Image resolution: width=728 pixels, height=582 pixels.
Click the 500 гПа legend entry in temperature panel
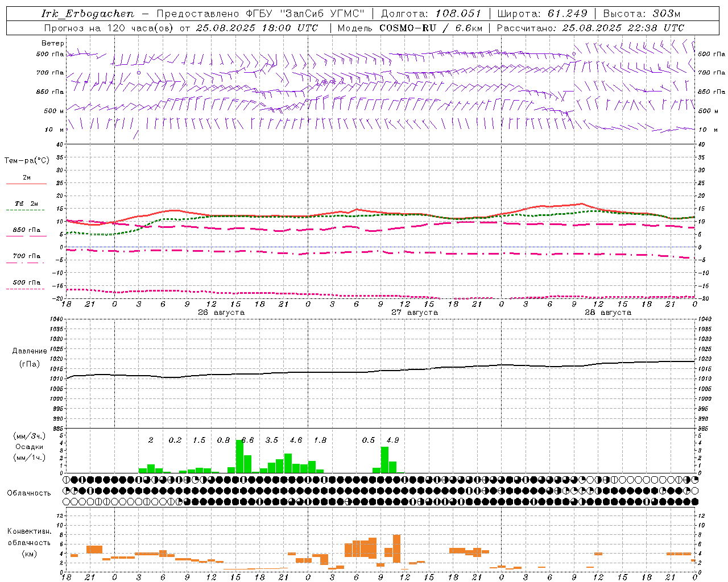click(27, 282)
